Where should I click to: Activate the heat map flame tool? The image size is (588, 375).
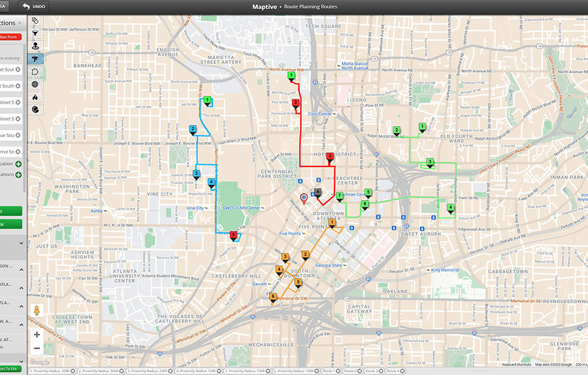[36, 97]
